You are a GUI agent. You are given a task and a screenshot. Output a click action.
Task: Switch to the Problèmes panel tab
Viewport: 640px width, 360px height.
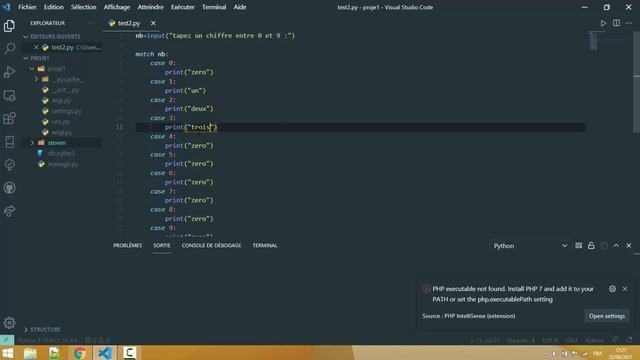point(127,245)
